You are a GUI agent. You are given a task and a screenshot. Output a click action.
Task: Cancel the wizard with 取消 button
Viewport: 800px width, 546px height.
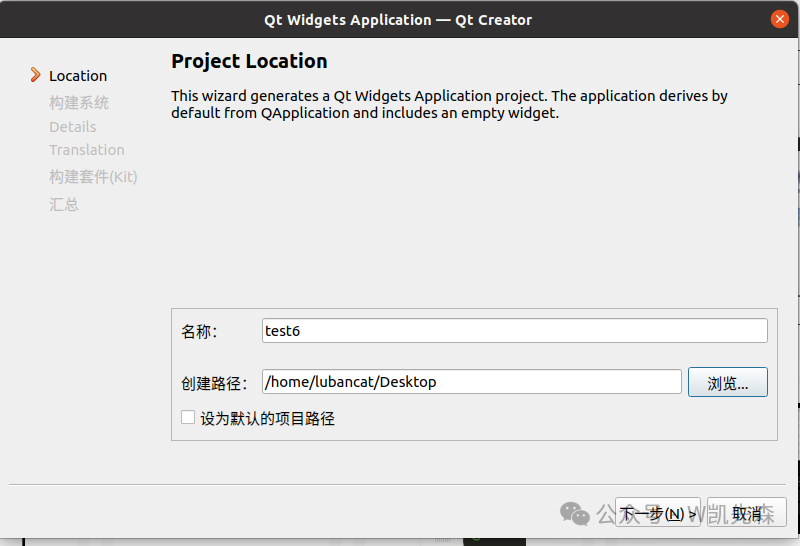click(x=746, y=514)
